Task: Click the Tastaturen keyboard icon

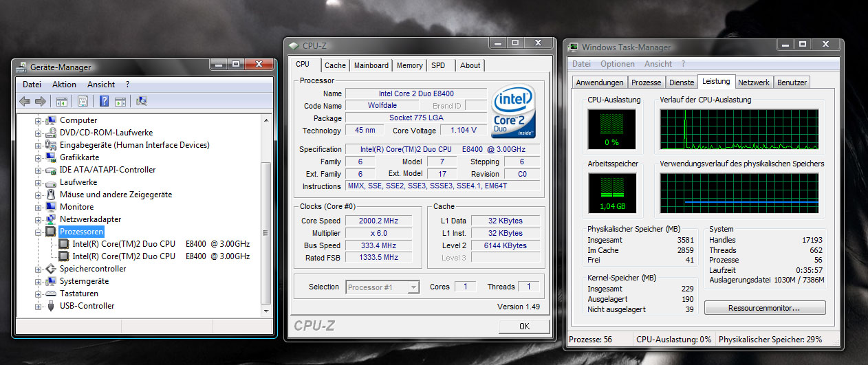Action: (x=51, y=294)
